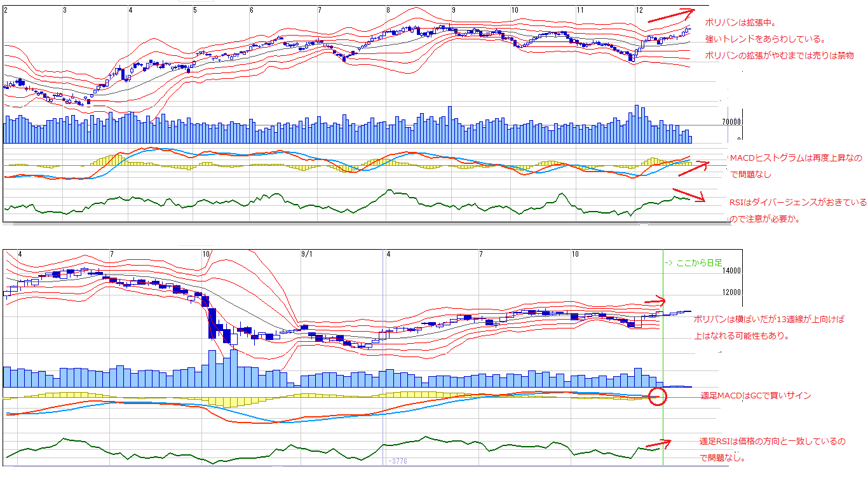Viewport: 868px width, 488px height.
Task: Click the 14000 price axis label
Action: coord(731,271)
